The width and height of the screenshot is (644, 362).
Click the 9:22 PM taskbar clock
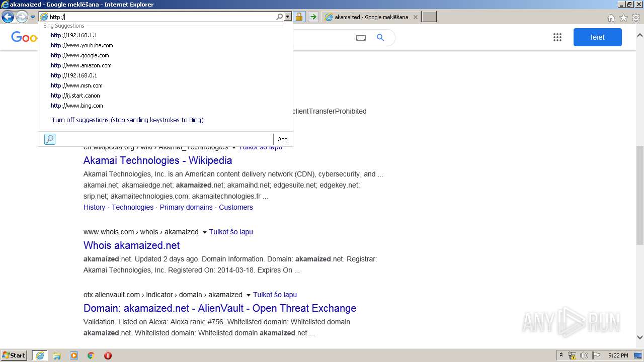pyautogui.click(x=618, y=355)
